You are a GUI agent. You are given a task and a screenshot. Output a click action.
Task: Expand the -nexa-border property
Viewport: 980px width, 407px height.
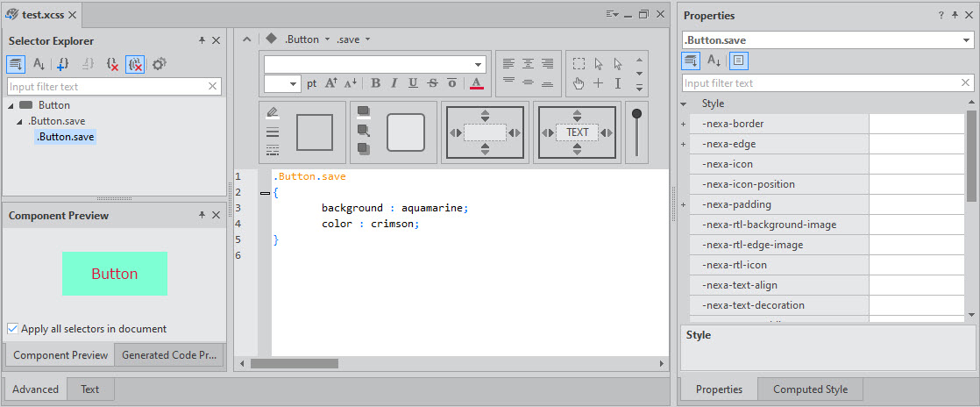tap(683, 124)
